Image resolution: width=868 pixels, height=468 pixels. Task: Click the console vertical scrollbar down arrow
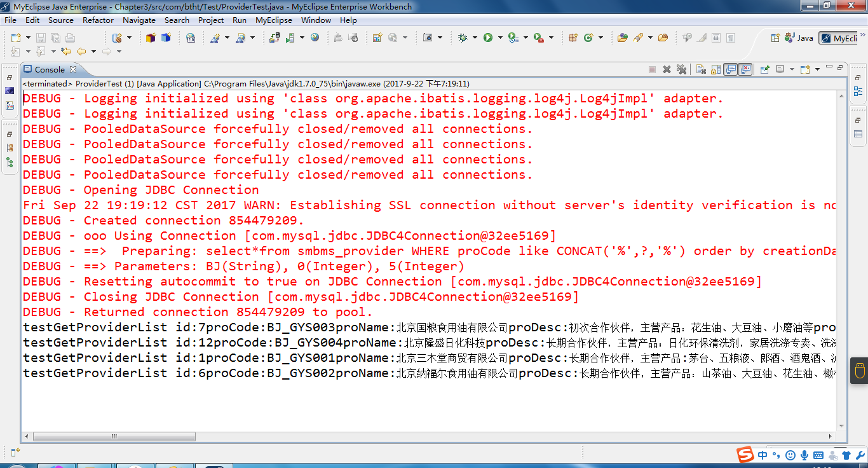[841, 426]
